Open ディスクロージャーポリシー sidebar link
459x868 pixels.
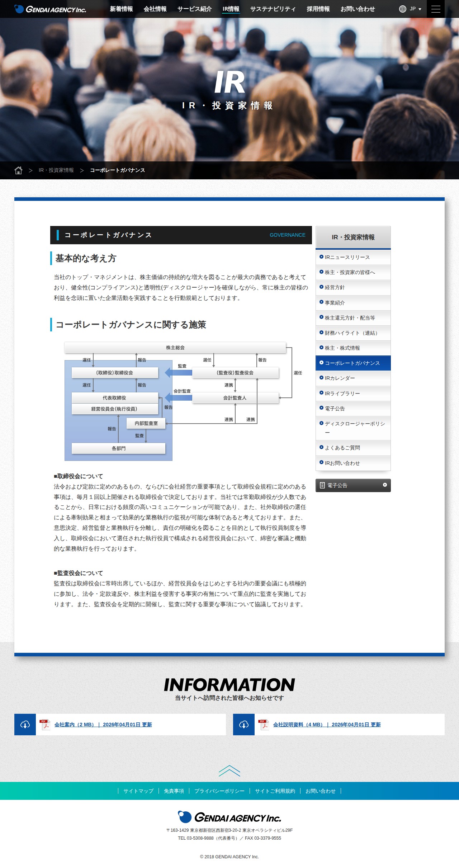(x=353, y=428)
